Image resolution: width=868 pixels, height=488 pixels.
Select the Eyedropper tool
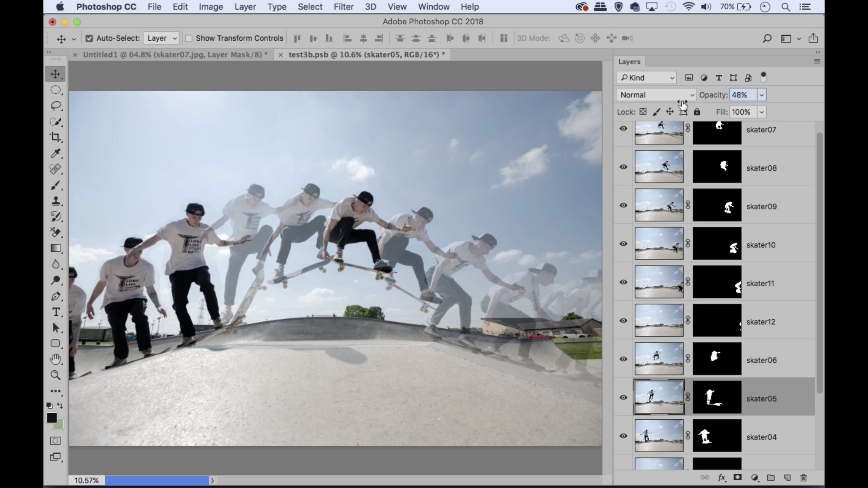coord(55,153)
